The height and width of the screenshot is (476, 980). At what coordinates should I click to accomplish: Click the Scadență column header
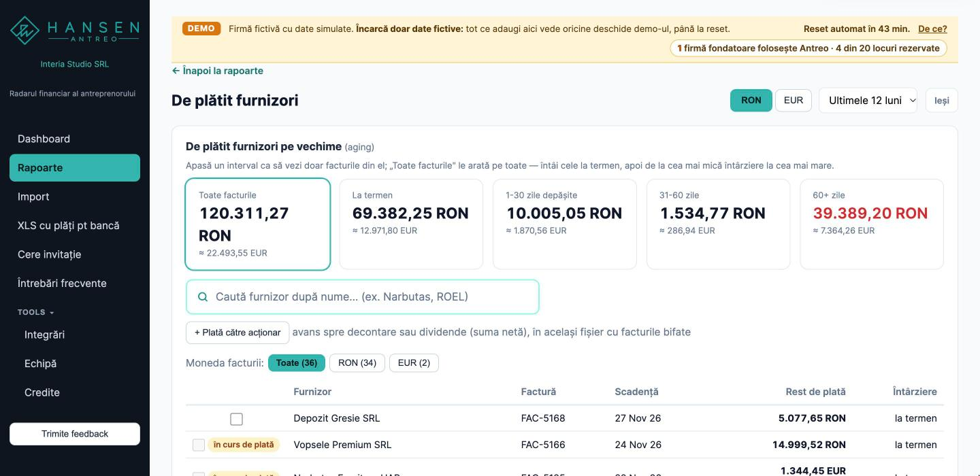pyautogui.click(x=636, y=392)
